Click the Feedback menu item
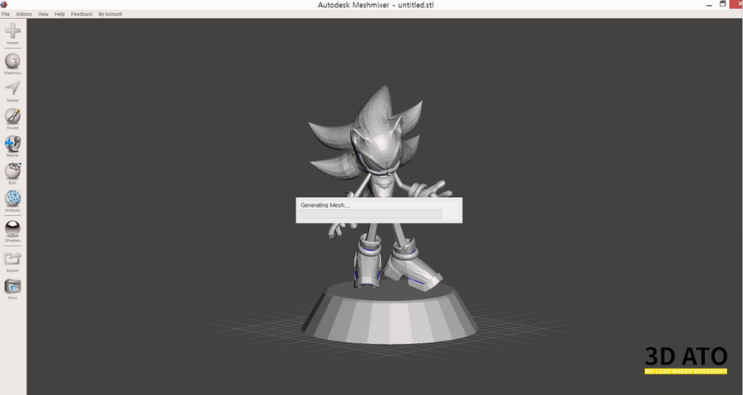This screenshot has height=395, width=743. point(82,14)
